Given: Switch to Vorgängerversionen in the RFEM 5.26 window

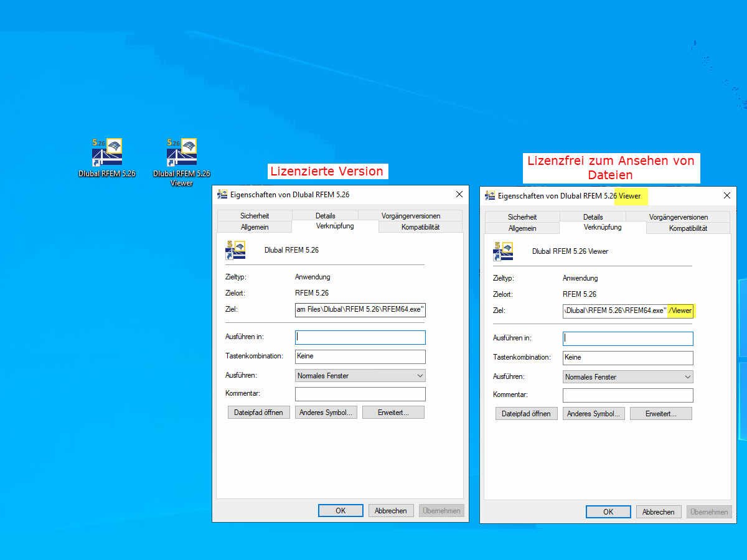Looking at the screenshot, I should tap(410, 215).
